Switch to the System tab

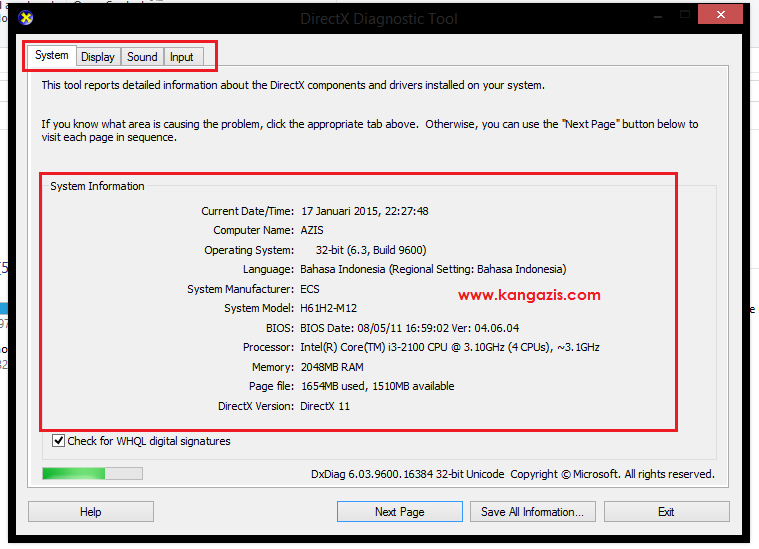[x=51, y=55]
